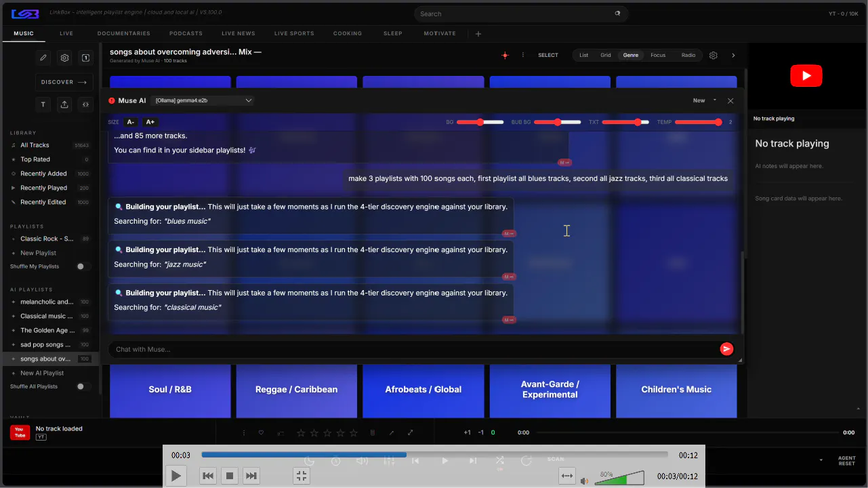Open the three-dot menu beside SELECT

click(x=523, y=56)
